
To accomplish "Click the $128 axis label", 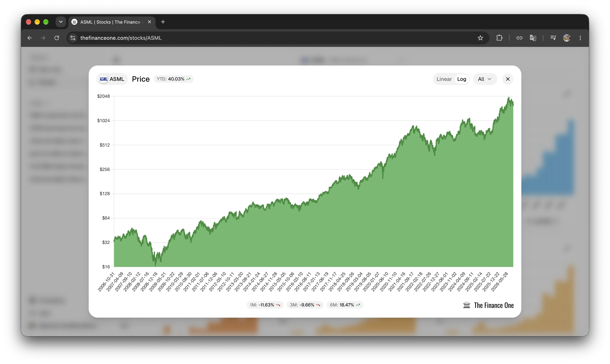I will pos(105,193).
